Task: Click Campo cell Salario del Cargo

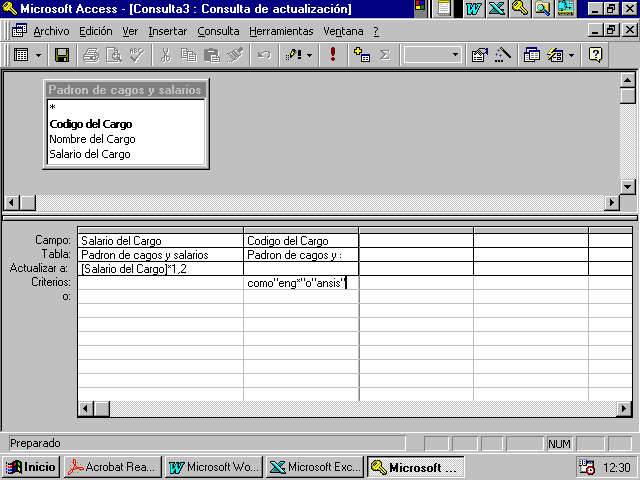Action: point(160,241)
